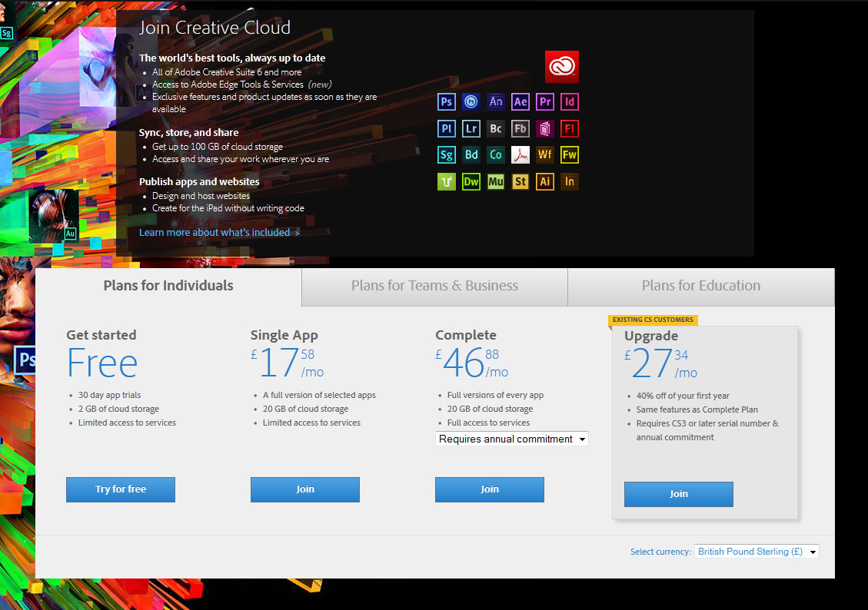Image resolution: width=868 pixels, height=610 pixels.
Task: Choose the InDesign Id icon
Action: [570, 101]
